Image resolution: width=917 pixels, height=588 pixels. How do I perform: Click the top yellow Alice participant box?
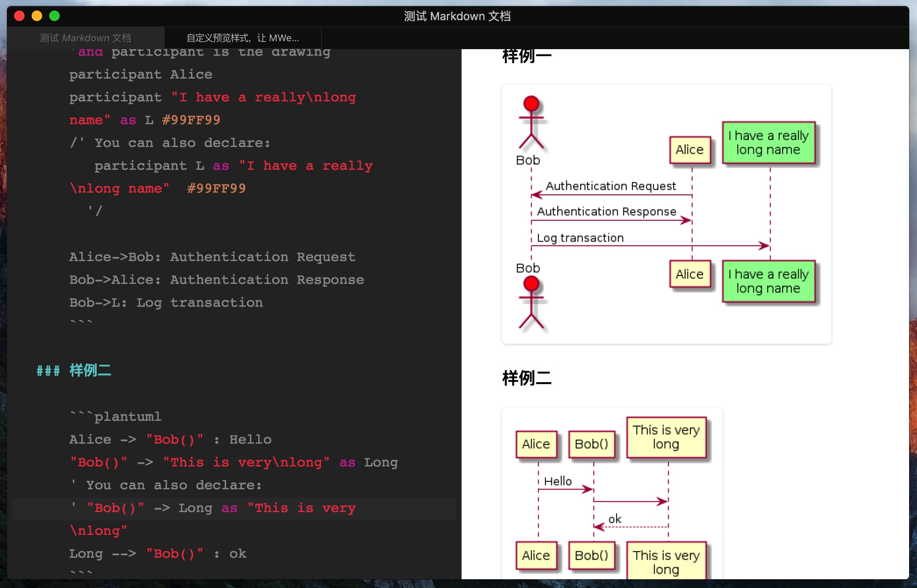tap(690, 150)
